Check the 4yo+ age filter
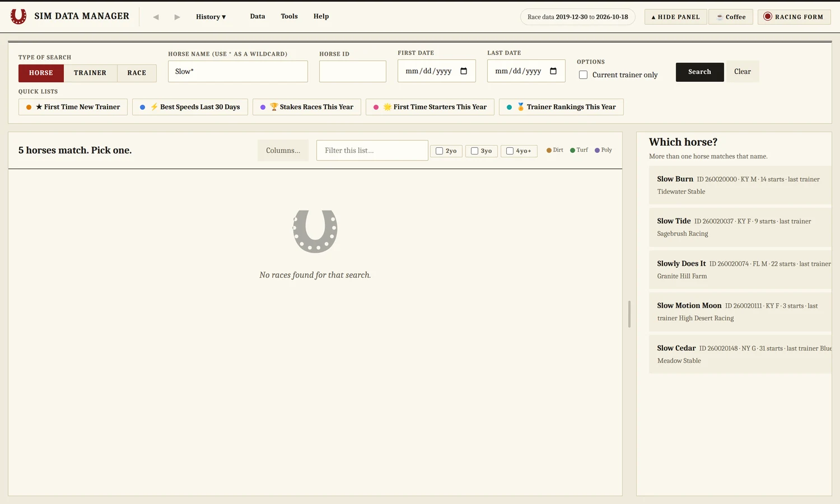Viewport: 840px width, 504px height. click(510, 151)
